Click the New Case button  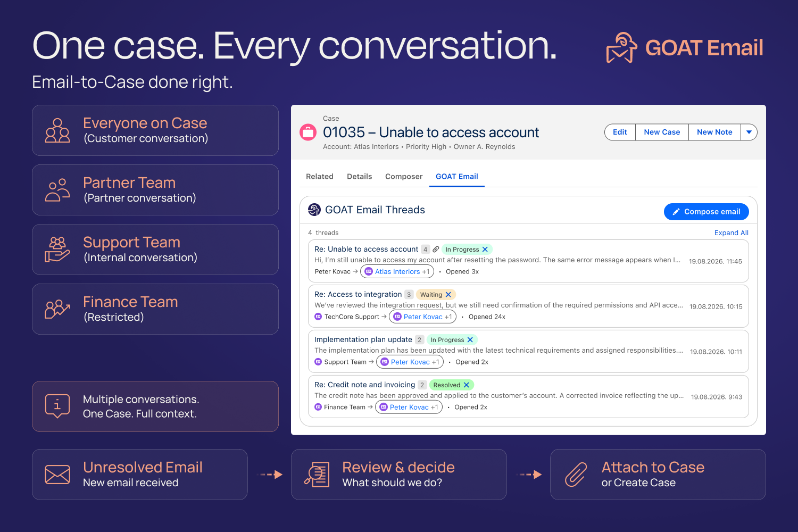click(662, 132)
